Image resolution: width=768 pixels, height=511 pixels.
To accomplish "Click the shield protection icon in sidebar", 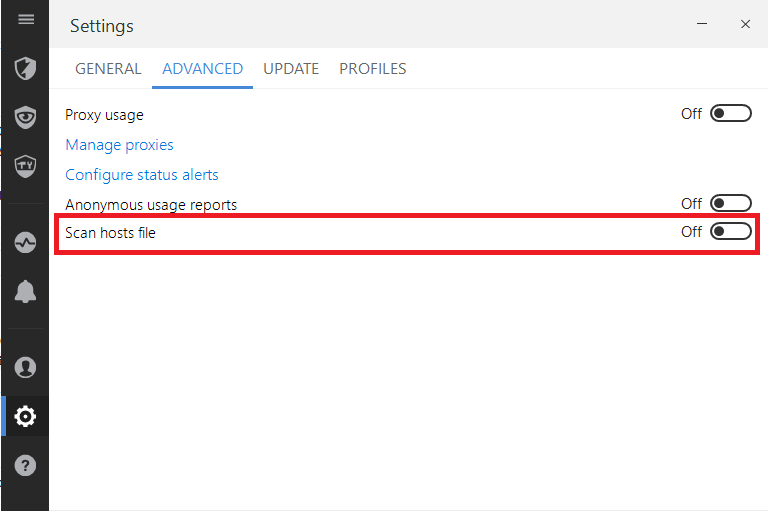I will point(26,69).
